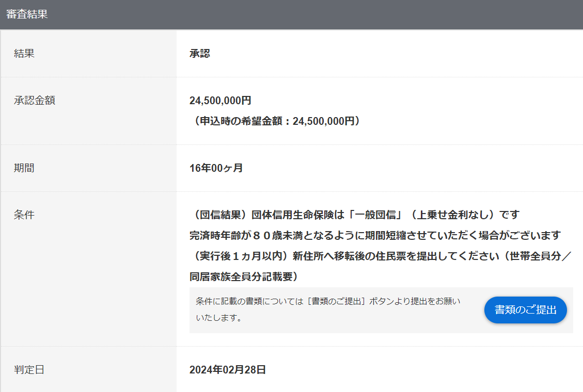This screenshot has height=392, width=583.
Task: Click the 同居家族全員分記載要 text
Action: (244, 277)
